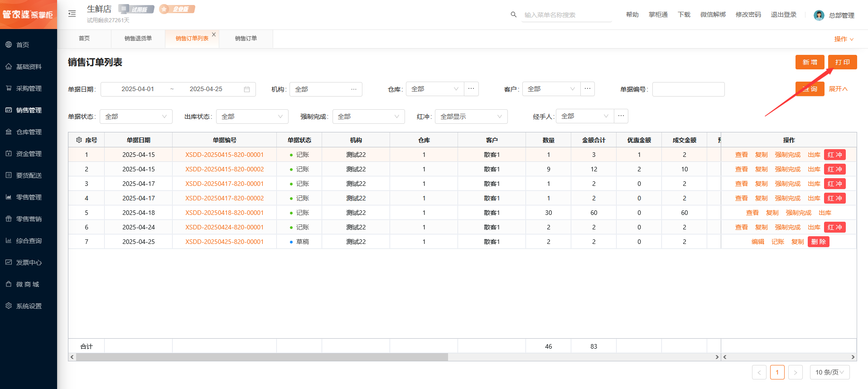The image size is (868, 389).
Task: Switch to the 销售退货单 tab
Action: pos(138,39)
